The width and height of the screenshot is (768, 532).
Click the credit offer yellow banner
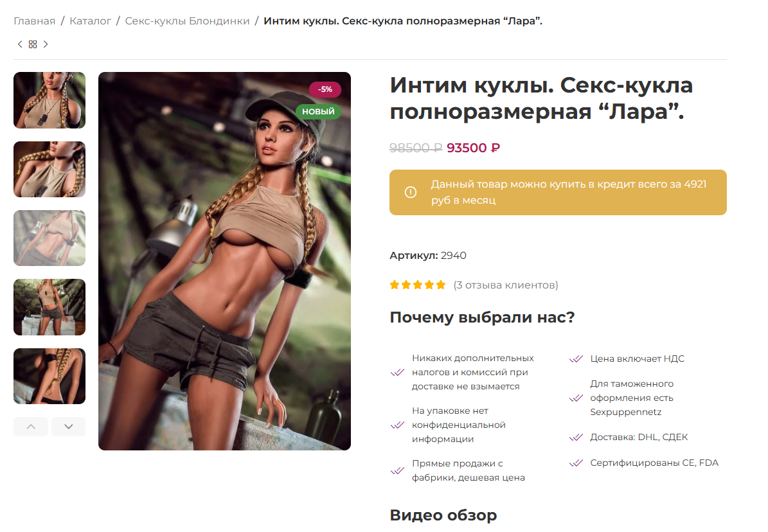tap(558, 193)
